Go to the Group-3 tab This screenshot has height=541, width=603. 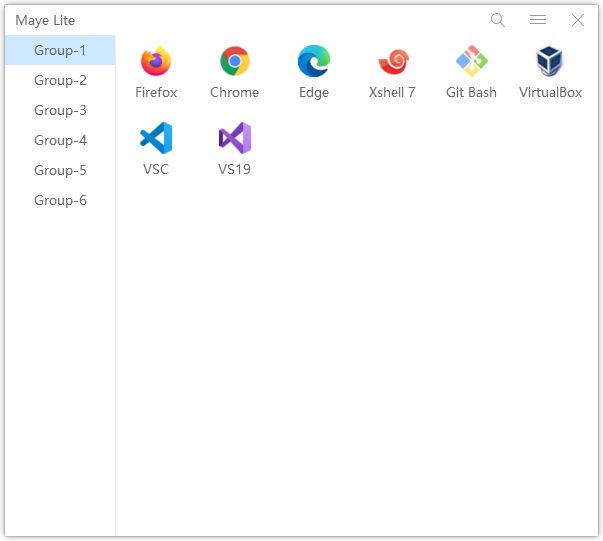pyautogui.click(x=60, y=110)
